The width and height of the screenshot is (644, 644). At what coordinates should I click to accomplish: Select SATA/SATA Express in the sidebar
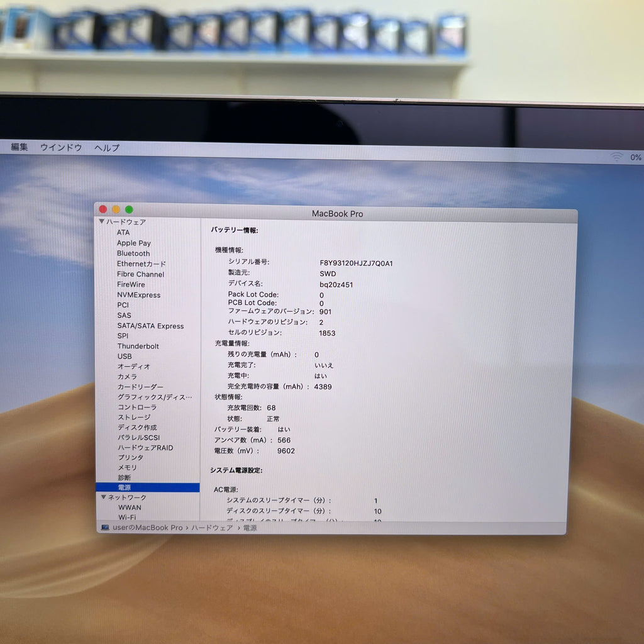tap(151, 326)
